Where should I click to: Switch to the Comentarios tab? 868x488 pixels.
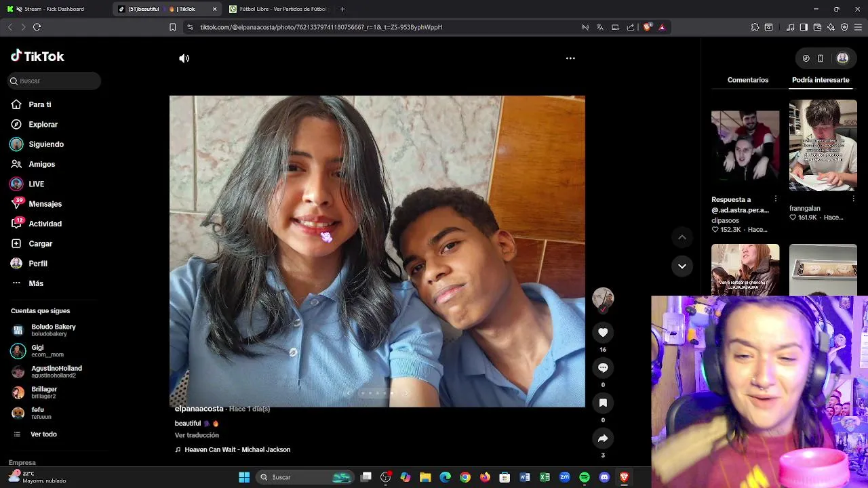pos(748,80)
